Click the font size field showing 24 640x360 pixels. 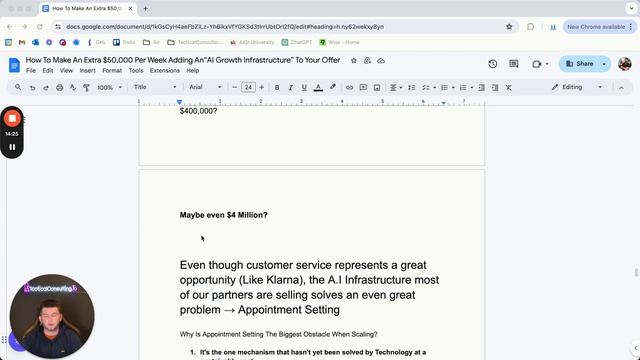(x=248, y=87)
